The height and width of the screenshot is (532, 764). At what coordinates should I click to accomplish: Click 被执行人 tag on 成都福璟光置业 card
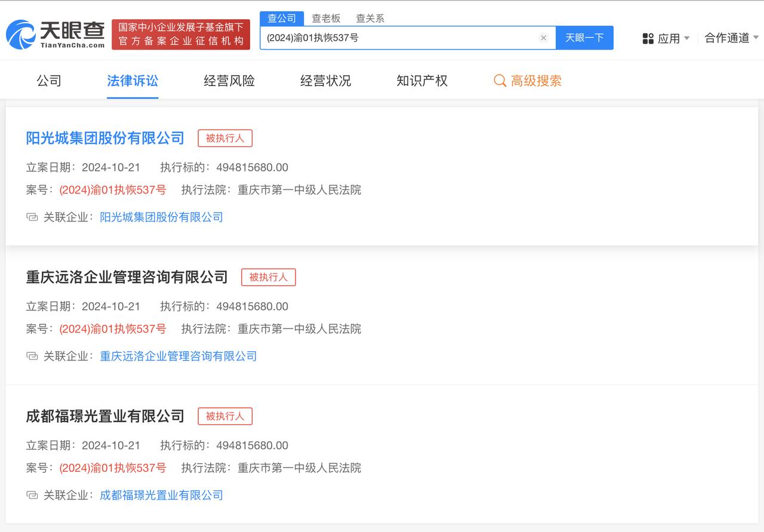(x=225, y=416)
